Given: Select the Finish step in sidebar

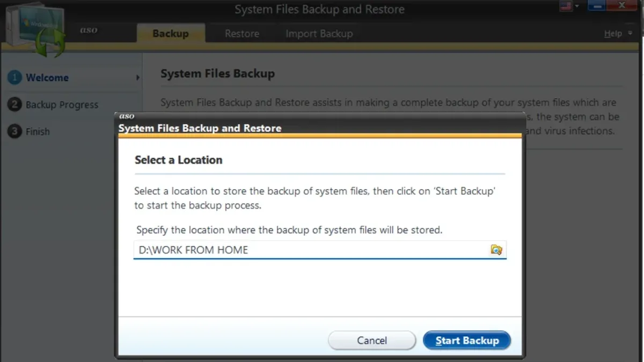Looking at the screenshot, I should click(38, 131).
